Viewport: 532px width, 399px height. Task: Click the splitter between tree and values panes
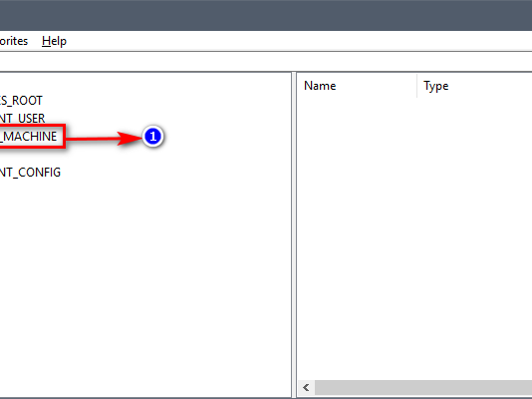294,234
